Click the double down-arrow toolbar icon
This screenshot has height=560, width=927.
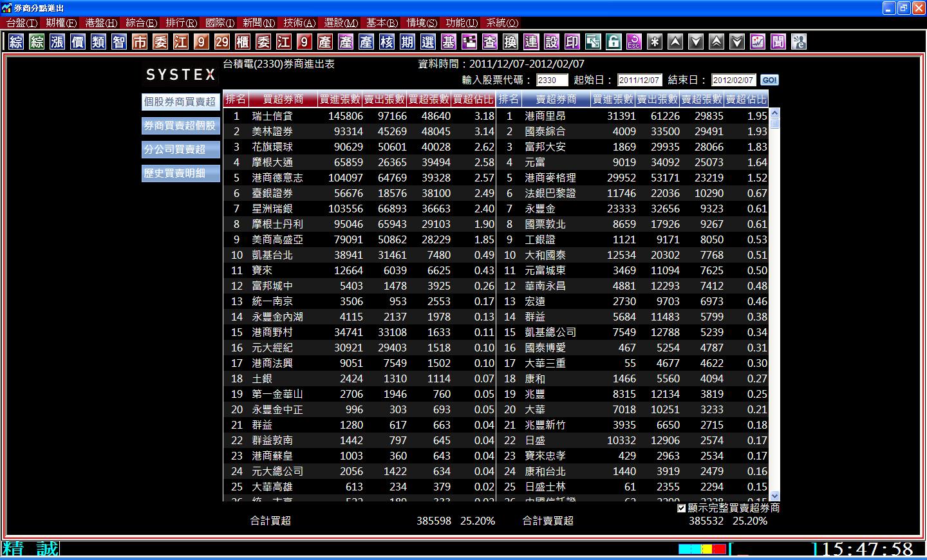tap(737, 42)
